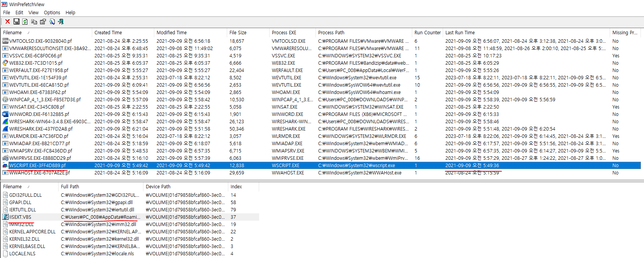The height and width of the screenshot is (258, 644).
Task: Click the KERNEL.APPCORE.DLL file icon
Action: pyautogui.click(x=5, y=232)
